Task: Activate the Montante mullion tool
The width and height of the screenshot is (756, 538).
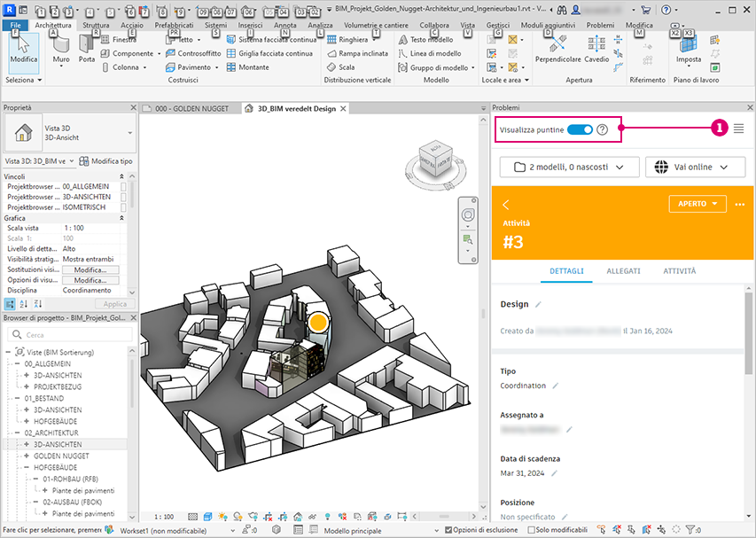Action: (248, 67)
